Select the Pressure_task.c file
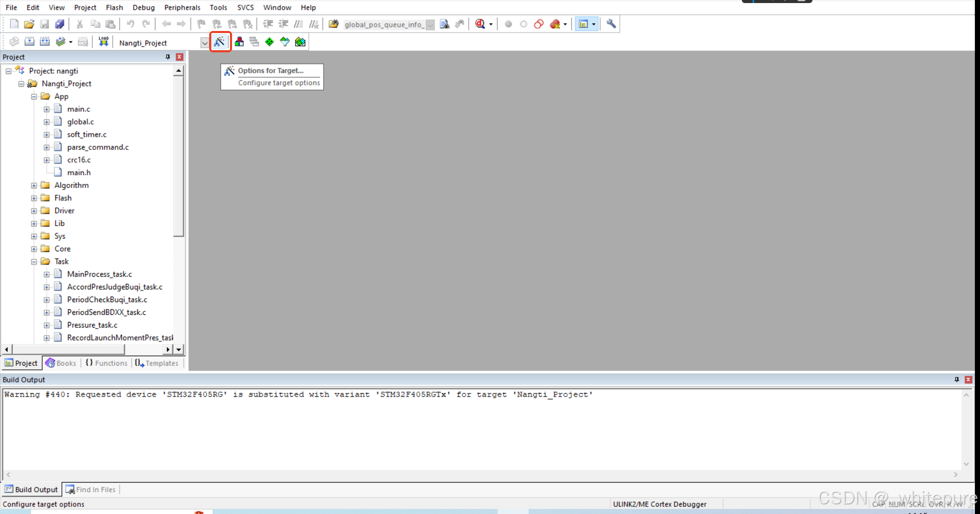Viewport: 980px width, 514px height. [x=92, y=325]
